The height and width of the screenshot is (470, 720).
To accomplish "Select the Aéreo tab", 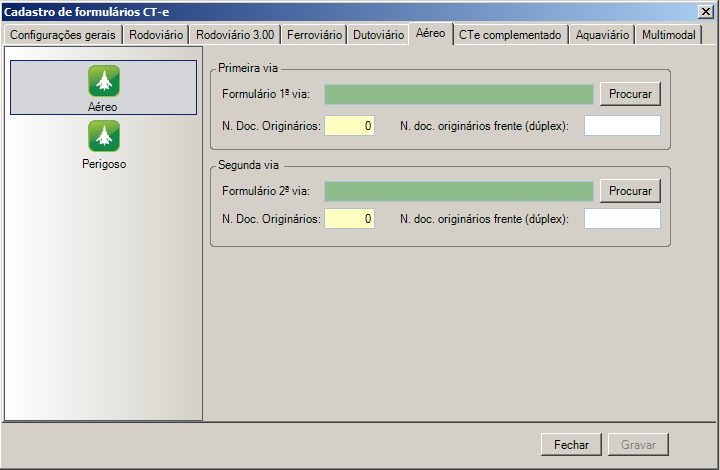I will (x=430, y=34).
